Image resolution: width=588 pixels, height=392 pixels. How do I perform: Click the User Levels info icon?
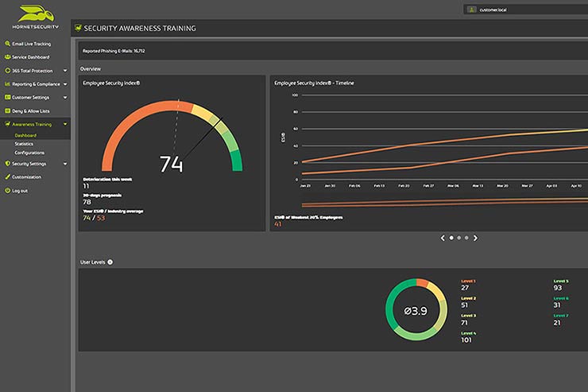click(x=110, y=262)
